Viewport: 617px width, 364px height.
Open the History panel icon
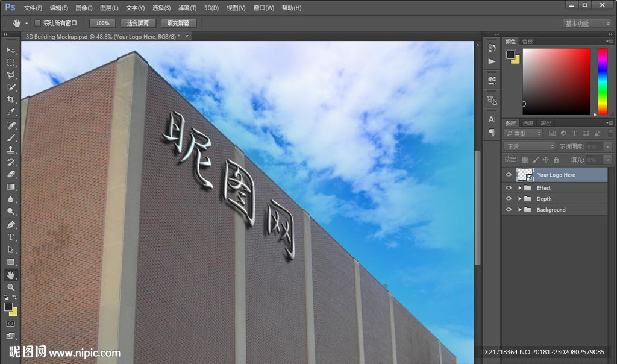(492, 48)
